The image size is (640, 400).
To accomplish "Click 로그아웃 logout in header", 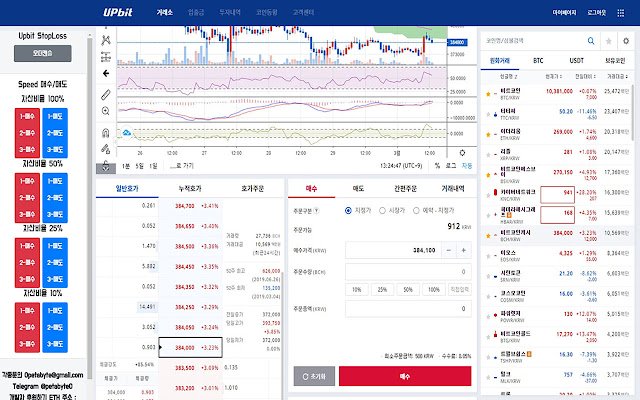I will [596, 13].
